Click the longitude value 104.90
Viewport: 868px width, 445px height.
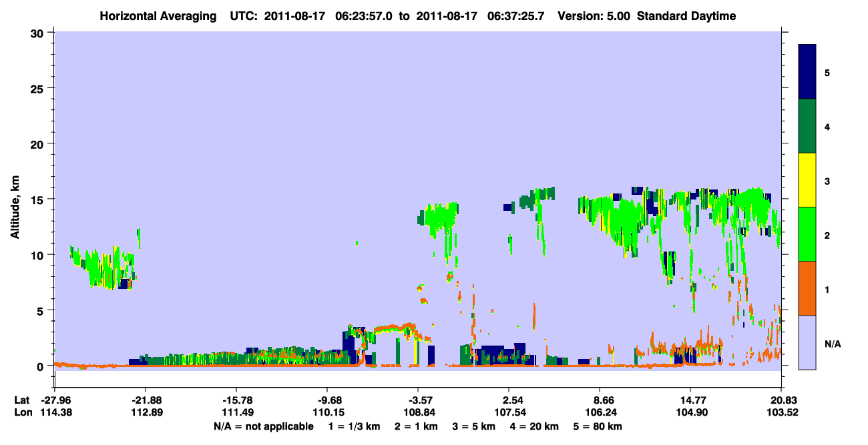pos(690,412)
